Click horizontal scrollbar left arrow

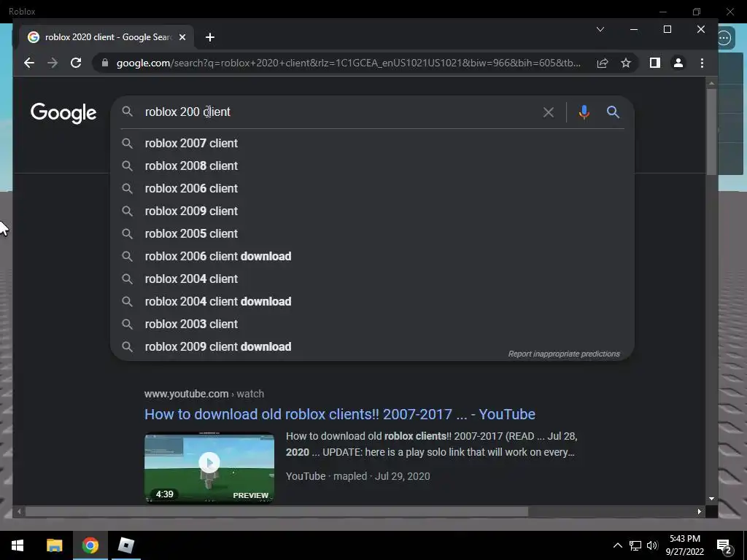pos(19,511)
